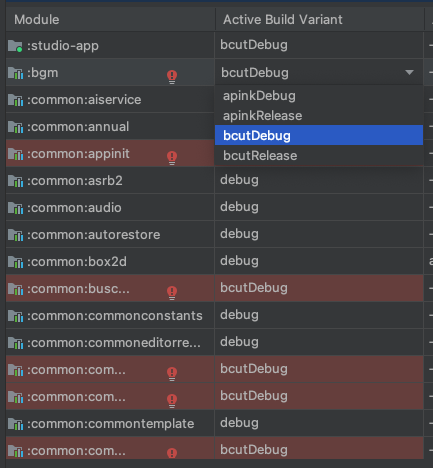
Task: Open bcutDebug variant cell for :common:busc...
Action: (x=319, y=288)
